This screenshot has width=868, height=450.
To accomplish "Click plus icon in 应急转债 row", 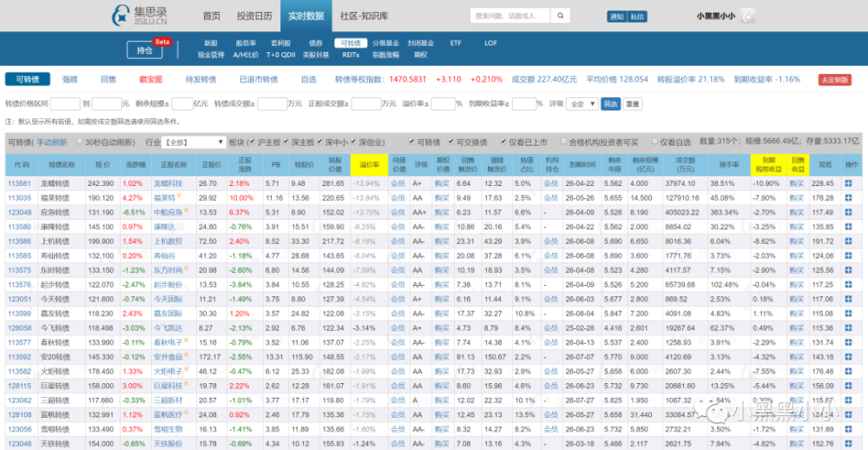I will (848, 212).
